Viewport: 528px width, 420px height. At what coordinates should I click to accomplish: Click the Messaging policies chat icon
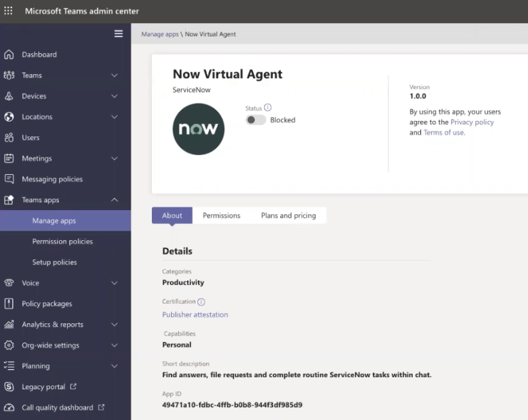point(9,179)
